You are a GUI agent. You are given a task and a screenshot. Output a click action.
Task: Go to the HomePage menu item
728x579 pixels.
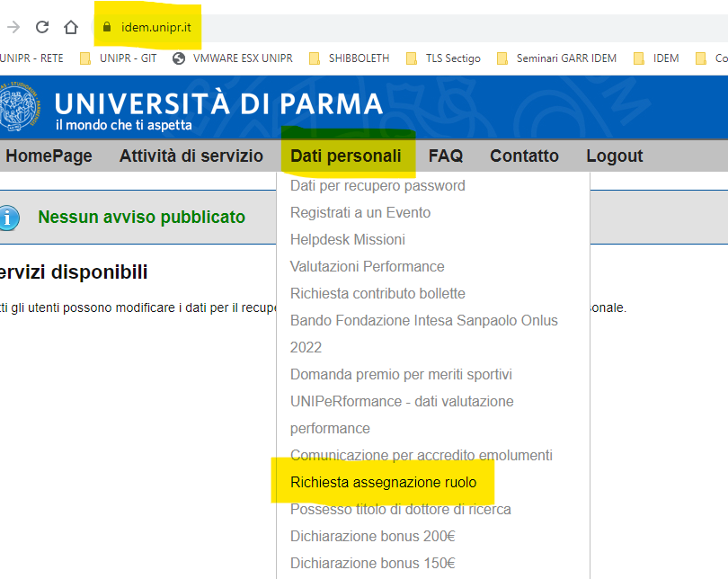tap(49, 156)
